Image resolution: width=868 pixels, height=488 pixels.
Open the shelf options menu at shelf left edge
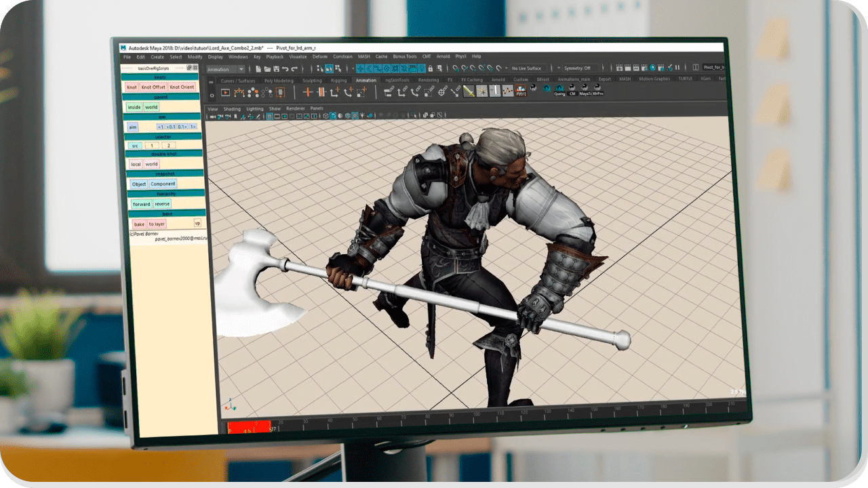click(212, 96)
